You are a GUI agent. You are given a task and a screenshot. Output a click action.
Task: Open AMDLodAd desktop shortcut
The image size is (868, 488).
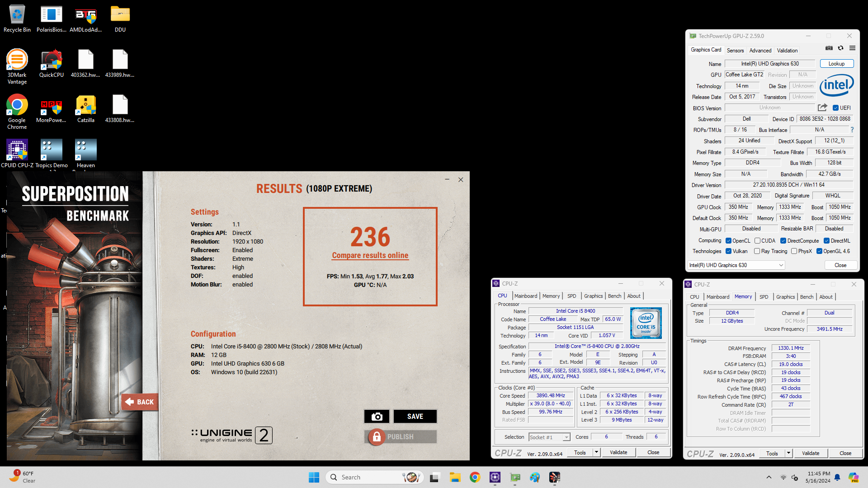pyautogui.click(x=86, y=19)
